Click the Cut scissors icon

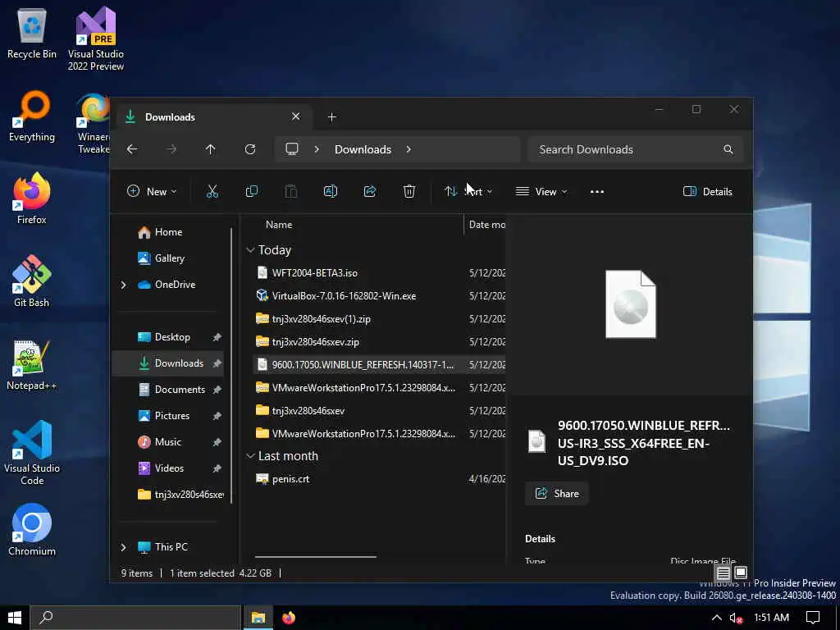coord(212,191)
